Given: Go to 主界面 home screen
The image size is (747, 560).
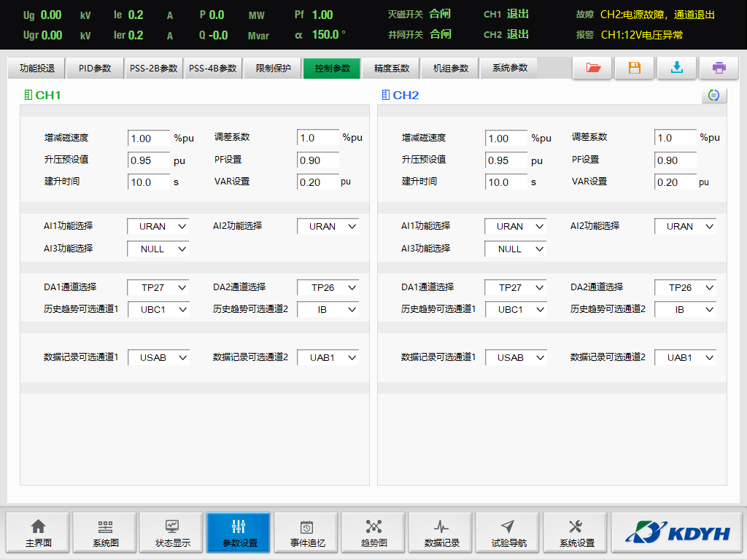Looking at the screenshot, I should point(38,534).
